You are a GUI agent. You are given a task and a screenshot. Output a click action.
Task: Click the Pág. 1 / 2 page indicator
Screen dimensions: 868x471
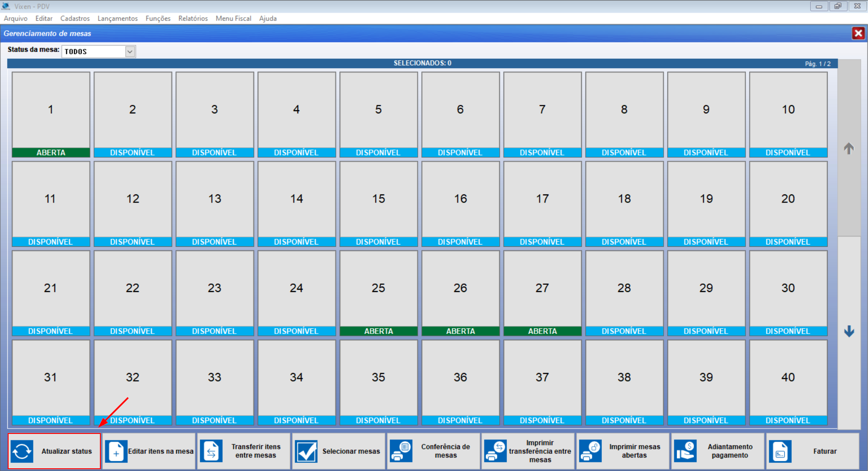(x=817, y=64)
